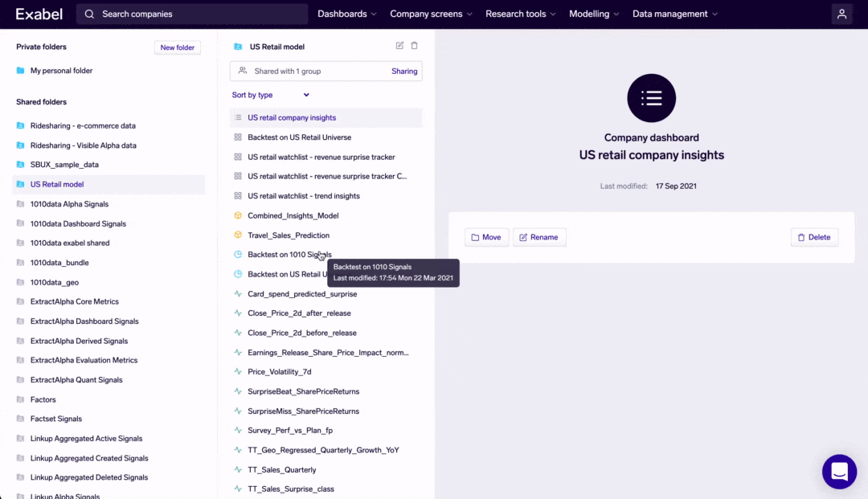Click the folder icon beside SBUX_sample_data

click(20, 164)
